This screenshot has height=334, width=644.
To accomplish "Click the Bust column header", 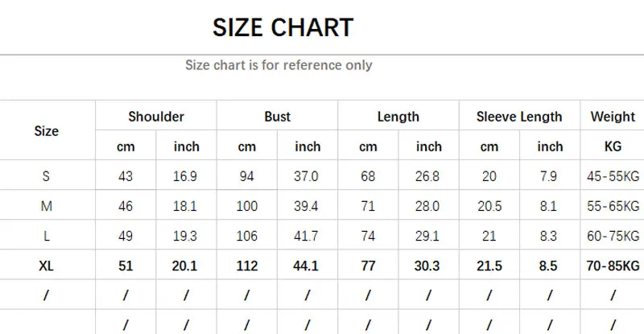I will 278,117.
